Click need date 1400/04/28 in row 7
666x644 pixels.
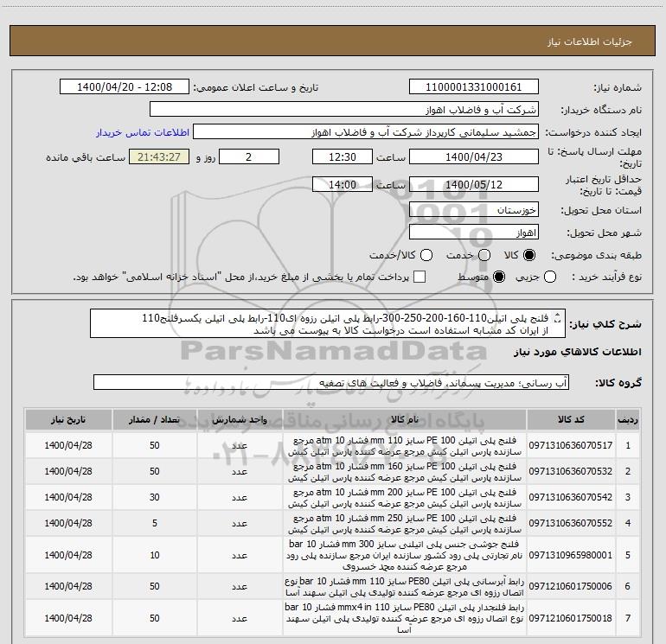[x=68, y=618]
